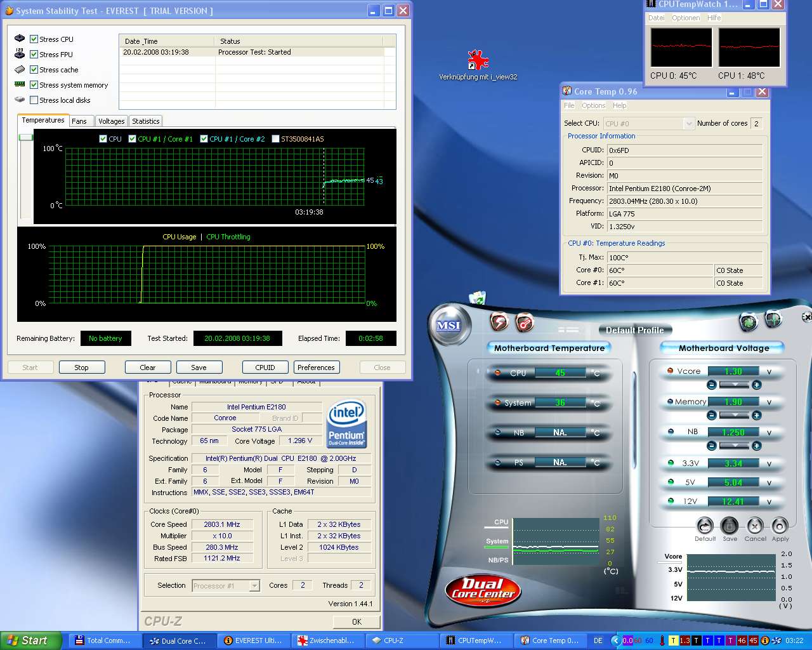Toggle the CPU #1 / Core #1 graph checkbox
This screenshot has height=650, width=812.
click(x=133, y=139)
